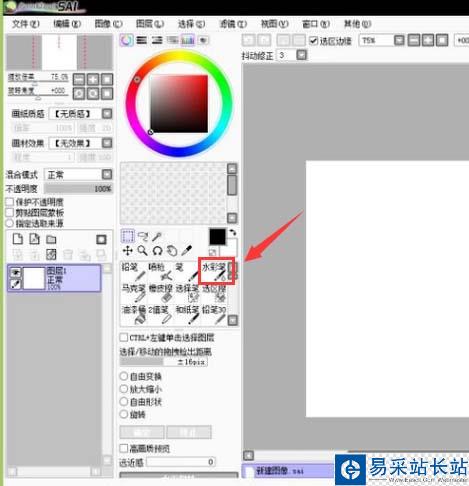Show the color wheel panel
This screenshot has height=486, width=469.
click(x=127, y=40)
